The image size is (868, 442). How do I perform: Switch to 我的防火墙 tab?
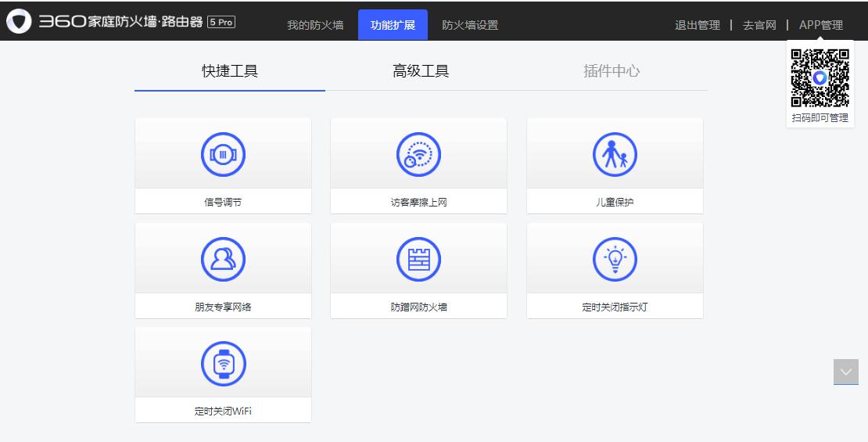(315, 25)
